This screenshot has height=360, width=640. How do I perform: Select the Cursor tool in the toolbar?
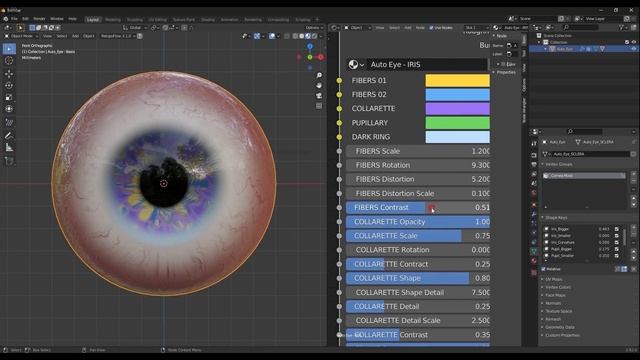click(9, 61)
